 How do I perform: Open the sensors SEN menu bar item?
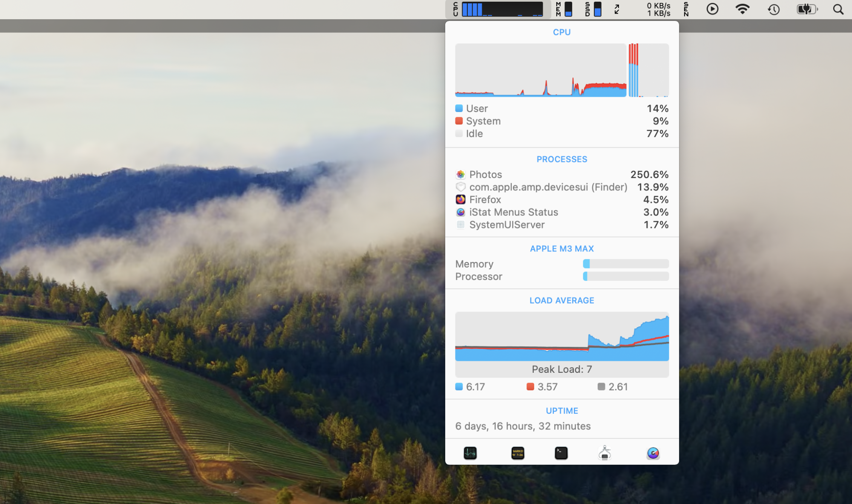click(x=686, y=9)
